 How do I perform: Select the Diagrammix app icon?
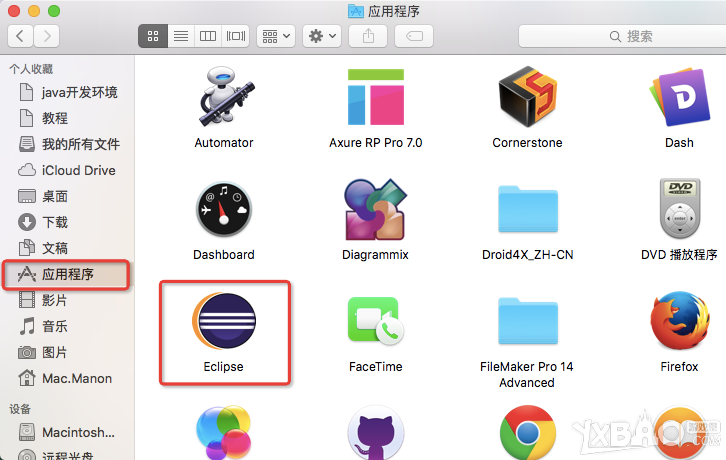pos(375,209)
